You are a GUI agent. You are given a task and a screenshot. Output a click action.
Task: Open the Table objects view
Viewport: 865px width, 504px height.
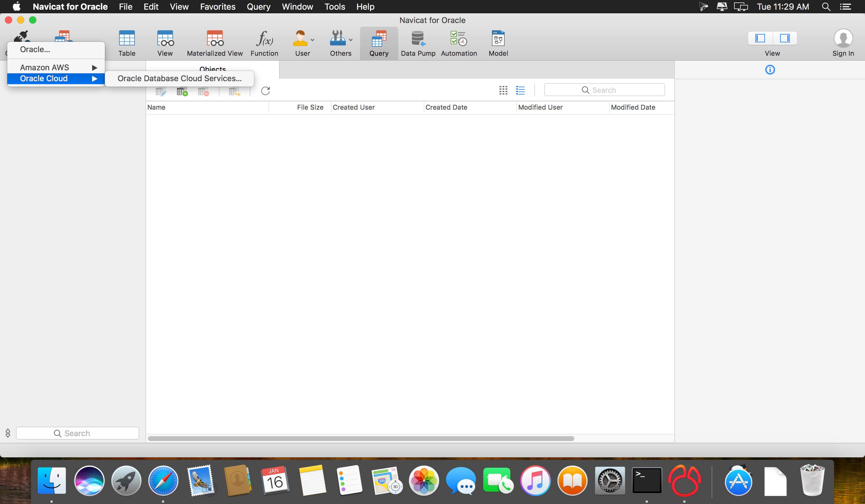[127, 43]
